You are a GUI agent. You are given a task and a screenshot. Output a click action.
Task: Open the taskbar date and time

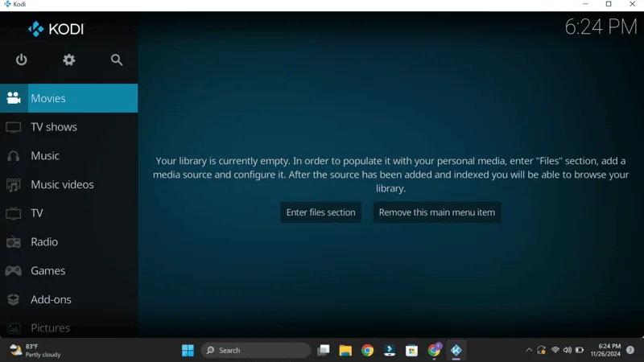pos(605,350)
